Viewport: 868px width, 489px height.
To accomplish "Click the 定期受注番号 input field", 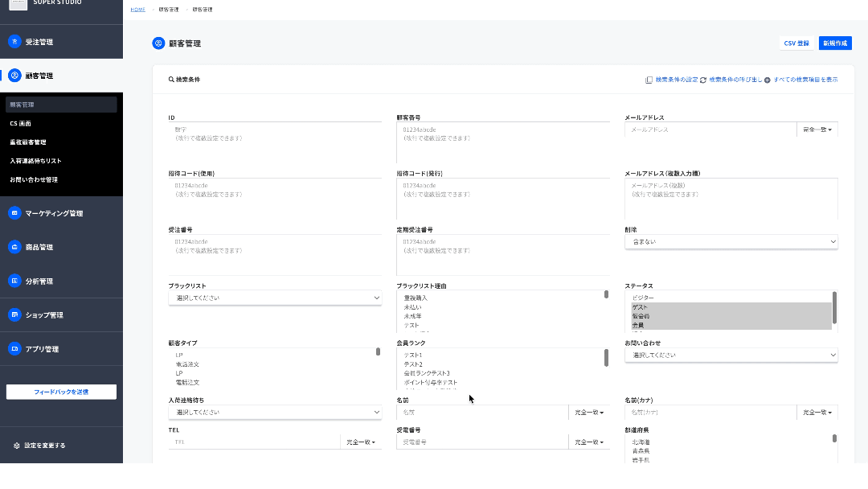I will (x=503, y=255).
